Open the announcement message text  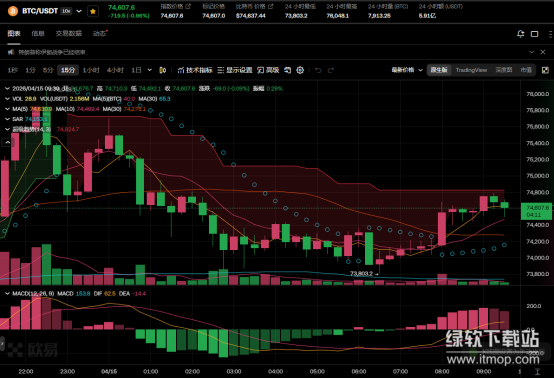(x=52, y=52)
